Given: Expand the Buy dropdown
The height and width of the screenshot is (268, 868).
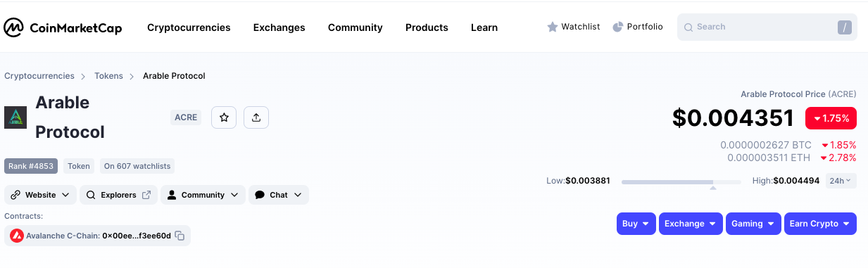Looking at the screenshot, I should pos(636,224).
